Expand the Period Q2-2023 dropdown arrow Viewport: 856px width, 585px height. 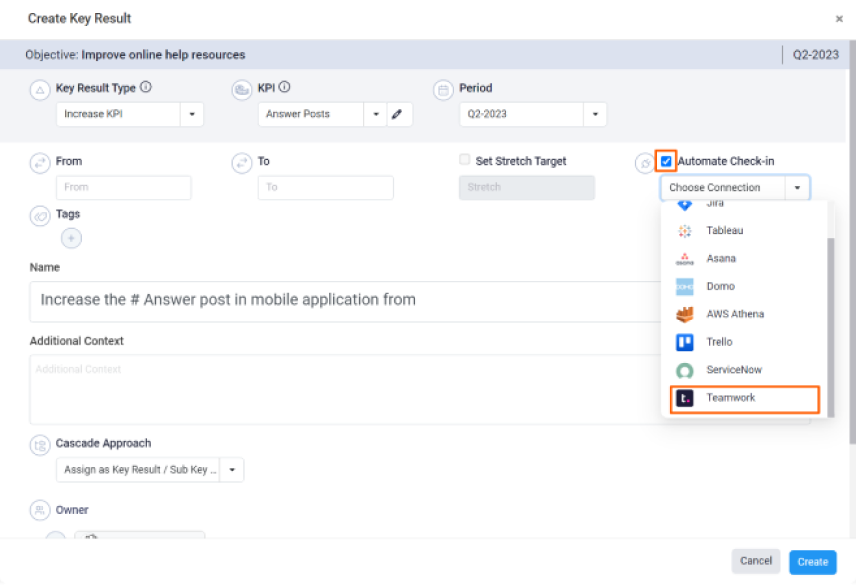(595, 114)
